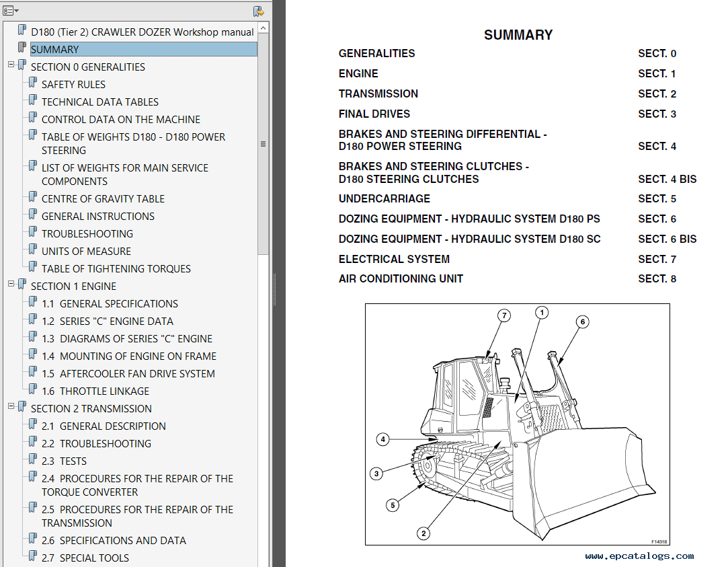This screenshot has height=567, width=728.
Task: Open TABLE OF WEIGHTS D180 POWER STEERING bookmark
Action: point(133,143)
